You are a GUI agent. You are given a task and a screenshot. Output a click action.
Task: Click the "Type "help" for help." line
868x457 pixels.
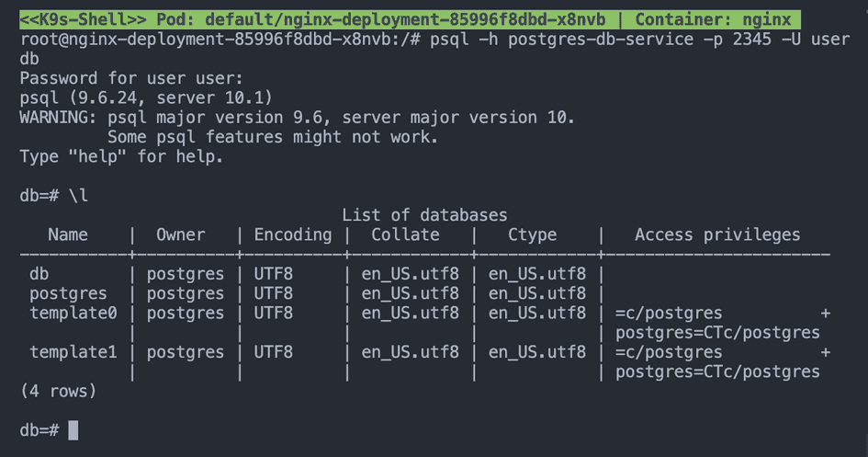[x=122, y=156]
